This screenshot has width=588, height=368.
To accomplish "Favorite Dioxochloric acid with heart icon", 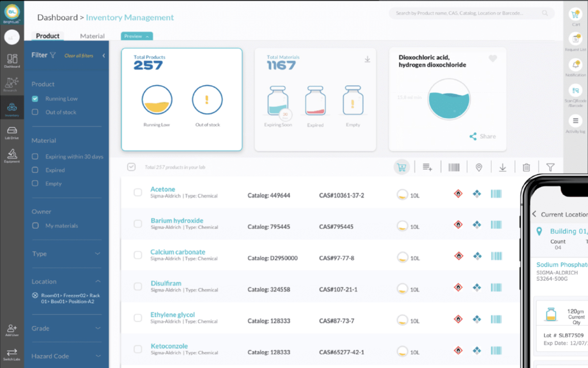I will click(x=493, y=59).
